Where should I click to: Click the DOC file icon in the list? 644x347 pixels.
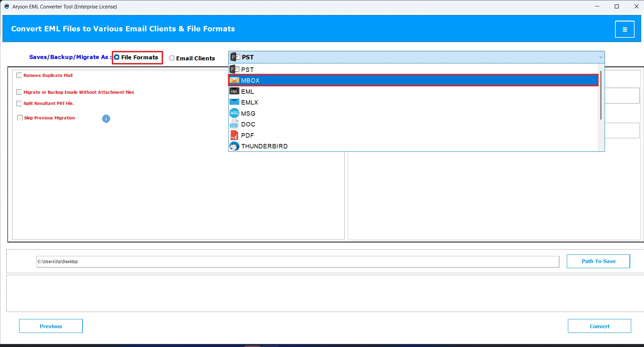tap(234, 124)
